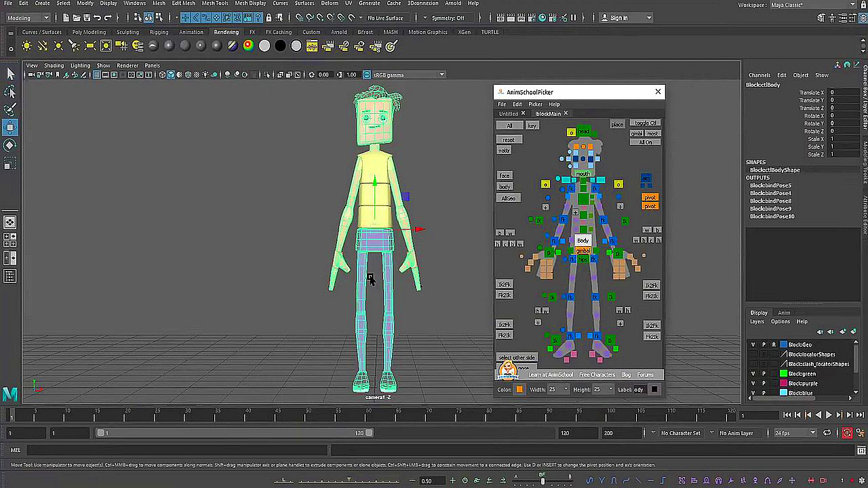Click the reset button in the picker
Screen dimensions: 868x488
(x=509, y=140)
